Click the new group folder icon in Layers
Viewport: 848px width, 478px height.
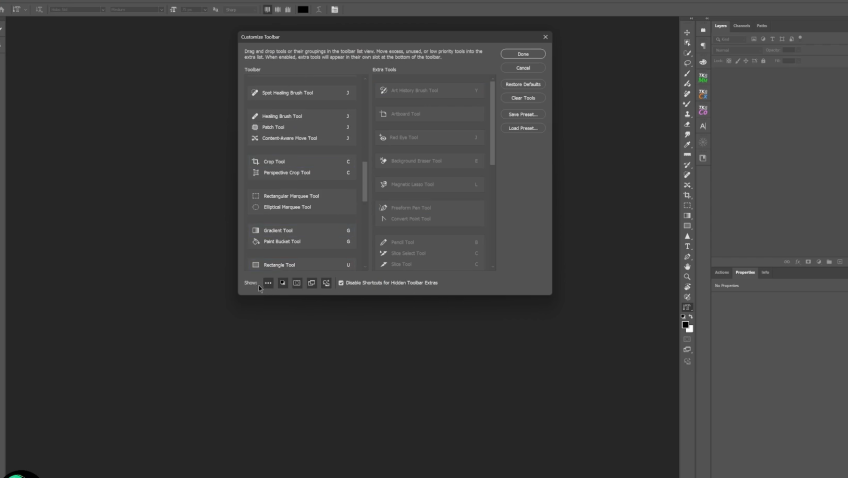coord(829,262)
